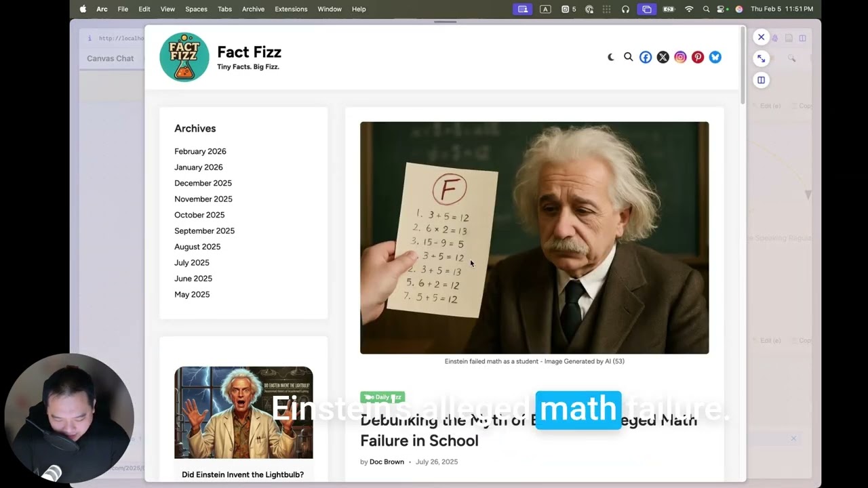Click the Fact Fizz site title
Viewport: 868px width, 488px height.
[x=249, y=52]
